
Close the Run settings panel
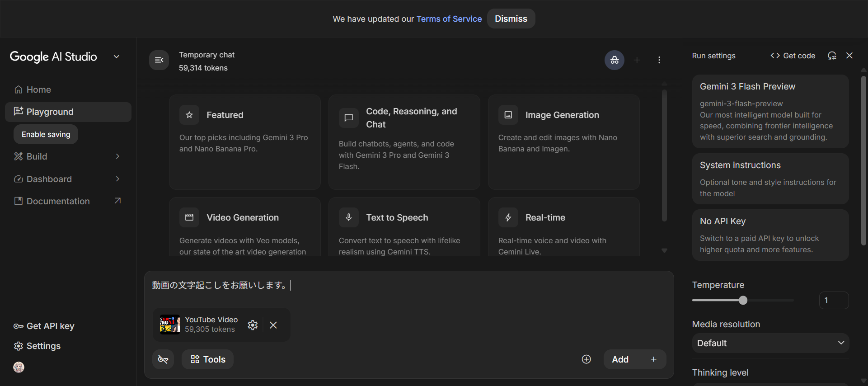(x=849, y=56)
